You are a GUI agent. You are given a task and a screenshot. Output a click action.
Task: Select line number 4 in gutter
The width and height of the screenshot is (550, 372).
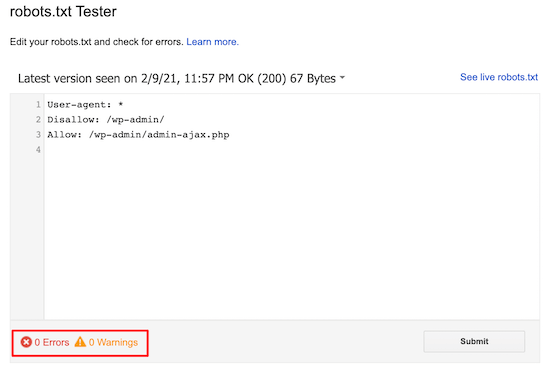click(x=38, y=150)
